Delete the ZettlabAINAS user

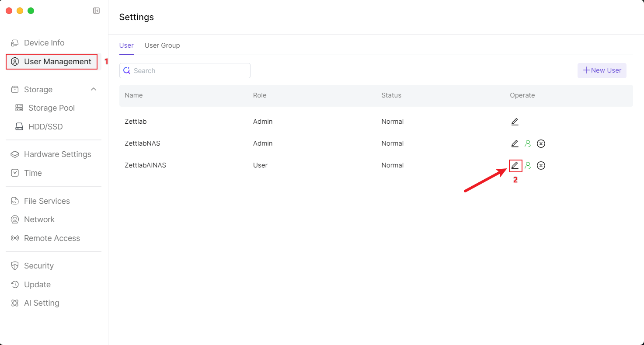(x=541, y=165)
